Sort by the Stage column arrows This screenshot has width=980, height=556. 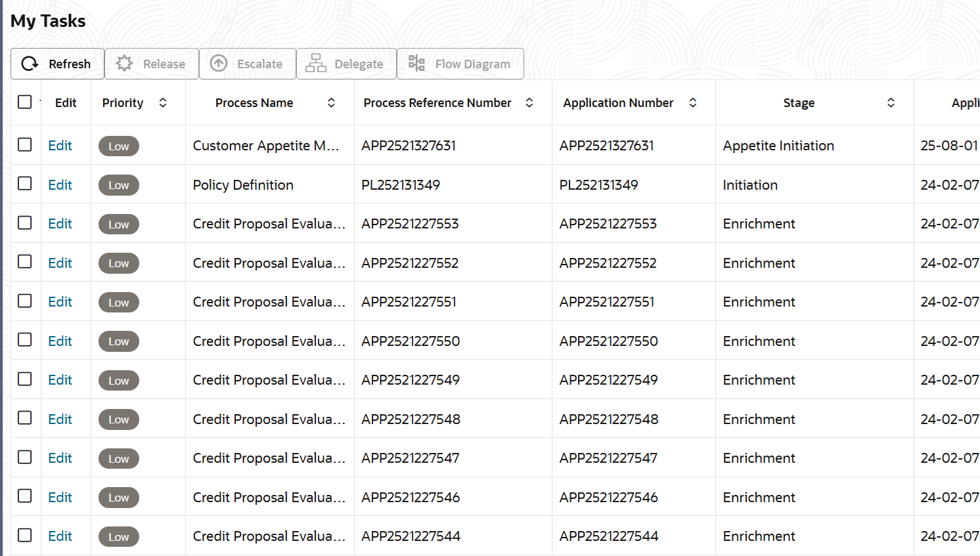pos(891,102)
